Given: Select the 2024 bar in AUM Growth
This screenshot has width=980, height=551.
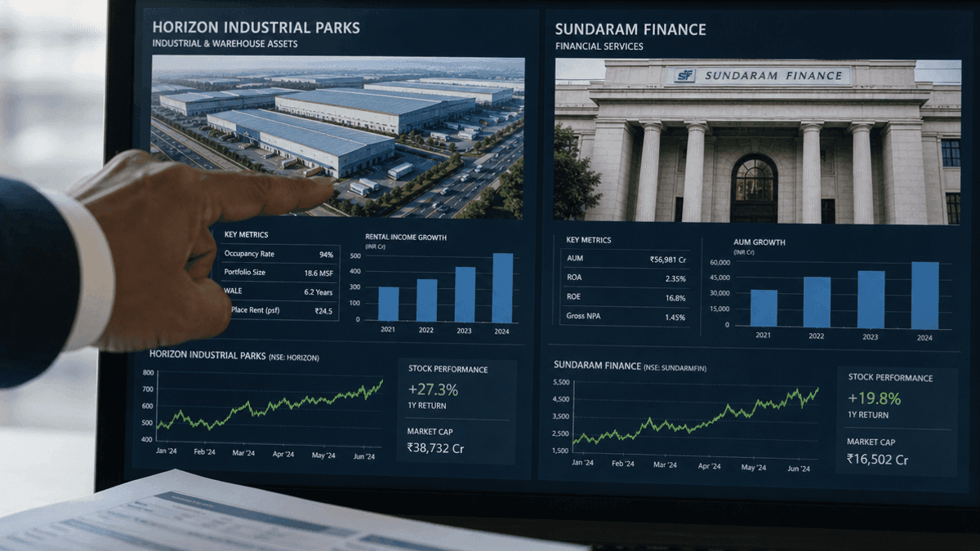Looking at the screenshot, I should click(924, 295).
